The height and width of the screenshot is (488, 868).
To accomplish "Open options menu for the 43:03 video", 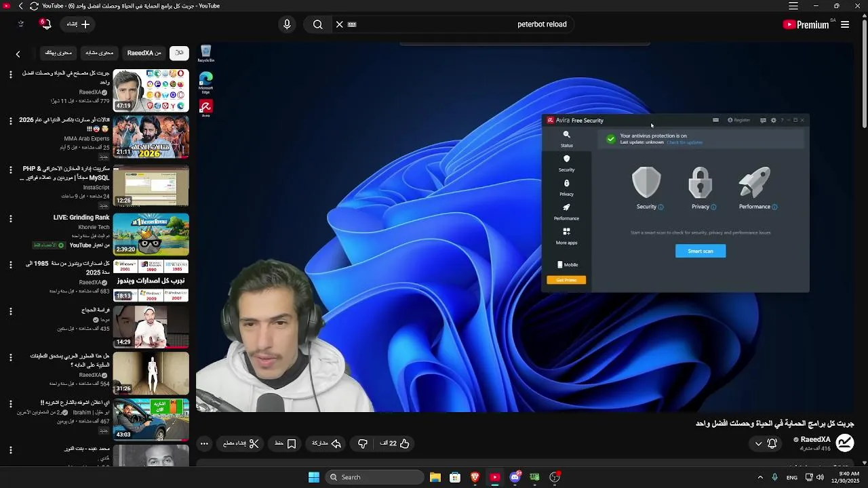I will tap(10, 404).
